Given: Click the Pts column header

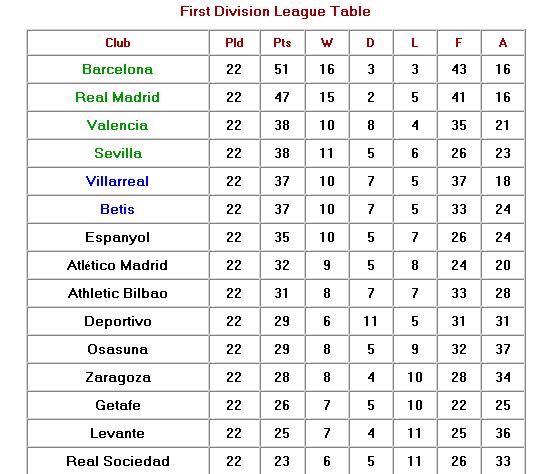Looking at the screenshot, I should tap(282, 43).
